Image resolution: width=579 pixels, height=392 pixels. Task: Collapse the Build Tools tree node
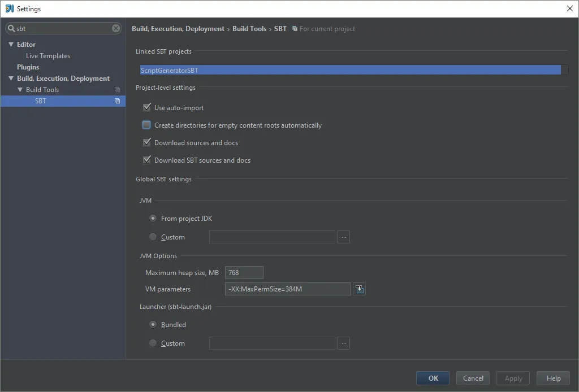(x=20, y=90)
